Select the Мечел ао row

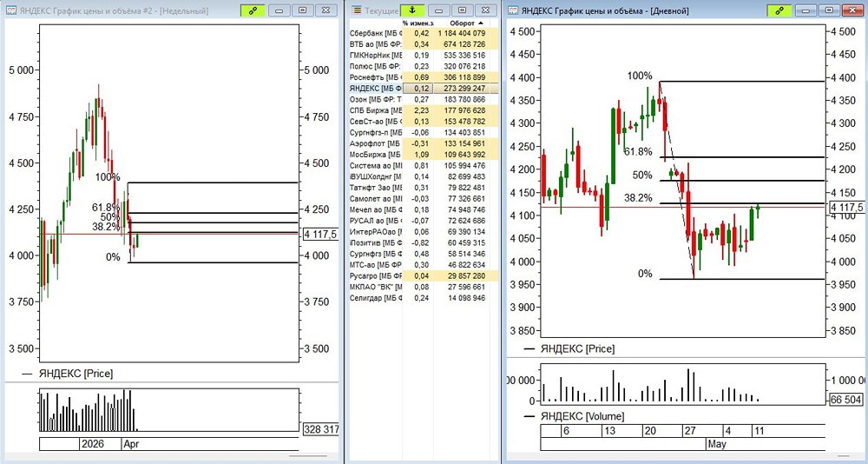(424, 209)
